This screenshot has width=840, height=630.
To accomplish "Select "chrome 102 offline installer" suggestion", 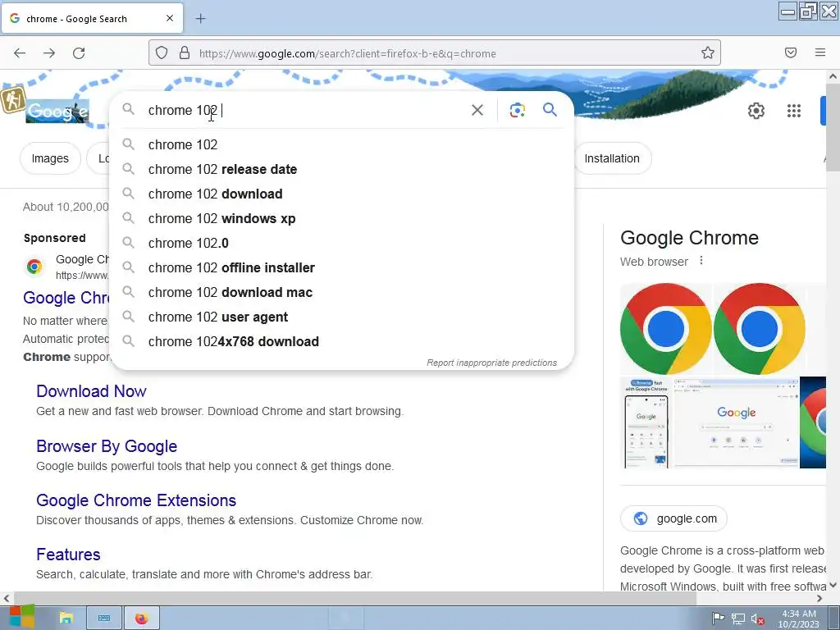I will [x=341, y=268].
